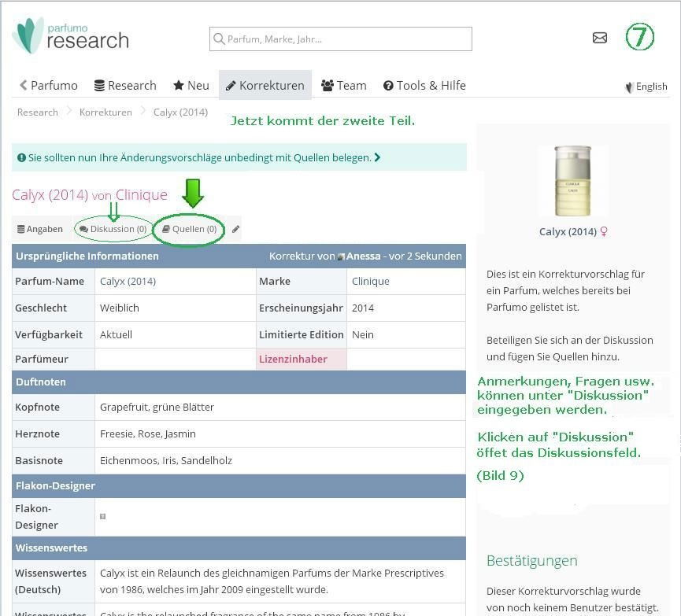Open the Diskussion (0) tab

coord(114,229)
